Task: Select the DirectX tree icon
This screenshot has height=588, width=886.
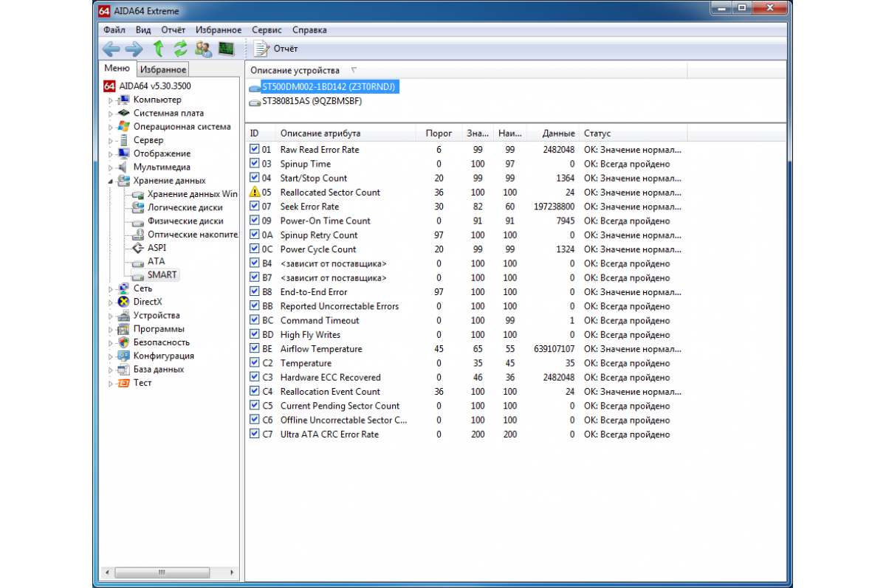Action: [x=124, y=302]
